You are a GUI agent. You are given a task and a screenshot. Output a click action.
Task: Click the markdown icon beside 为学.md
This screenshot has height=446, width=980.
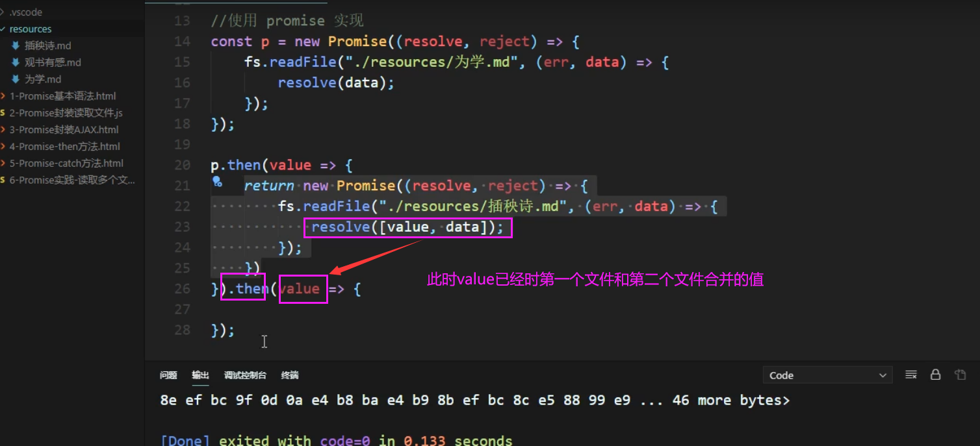[x=16, y=79]
